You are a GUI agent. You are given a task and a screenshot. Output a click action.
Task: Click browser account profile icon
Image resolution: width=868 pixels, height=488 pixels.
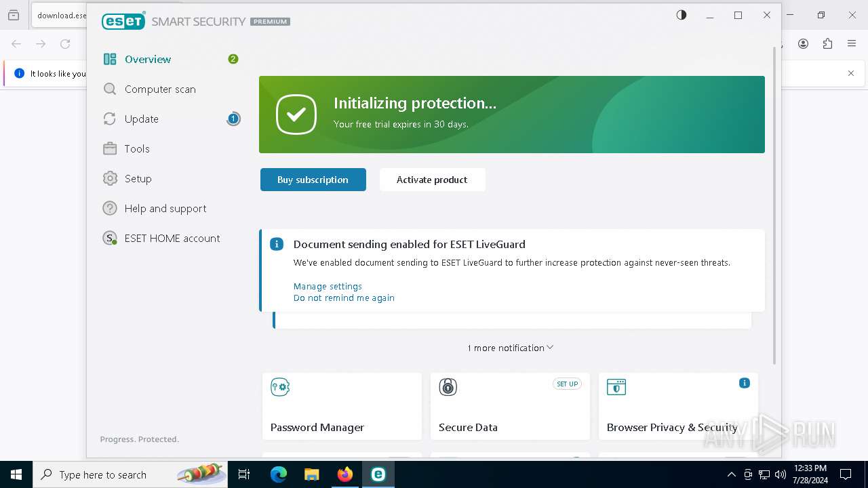[803, 43]
